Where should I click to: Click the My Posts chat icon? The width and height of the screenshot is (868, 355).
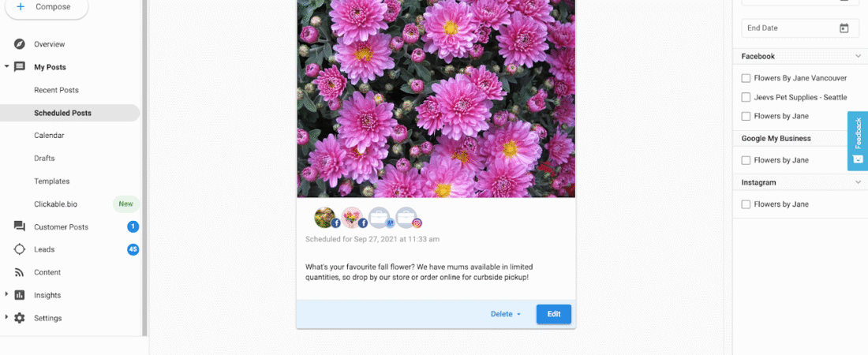tap(20, 67)
